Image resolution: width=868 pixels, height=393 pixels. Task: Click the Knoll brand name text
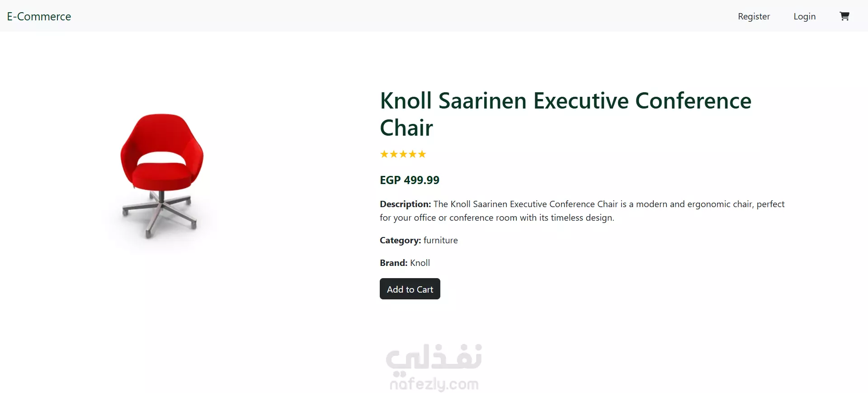(x=420, y=263)
